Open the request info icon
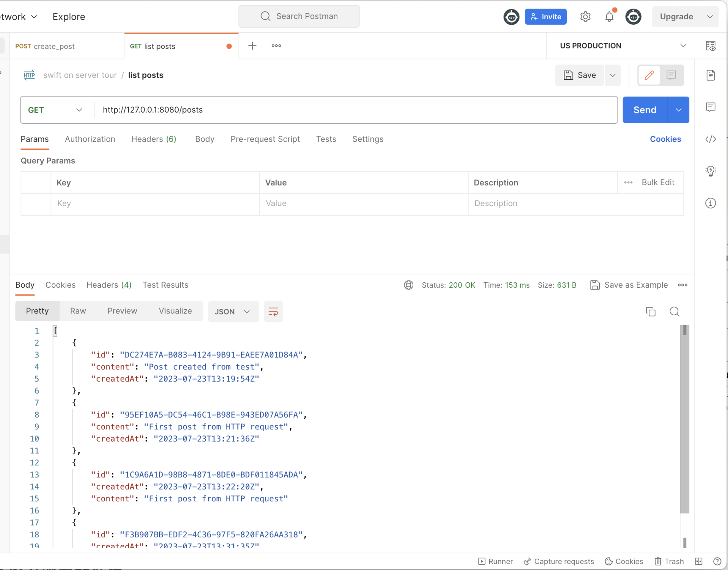Screen dimensions: 728x570 (711, 203)
